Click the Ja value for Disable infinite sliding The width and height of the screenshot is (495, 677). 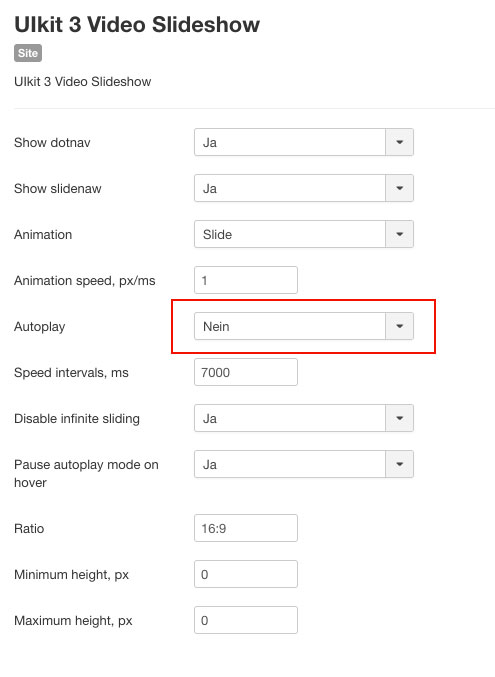tap(209, 418)
